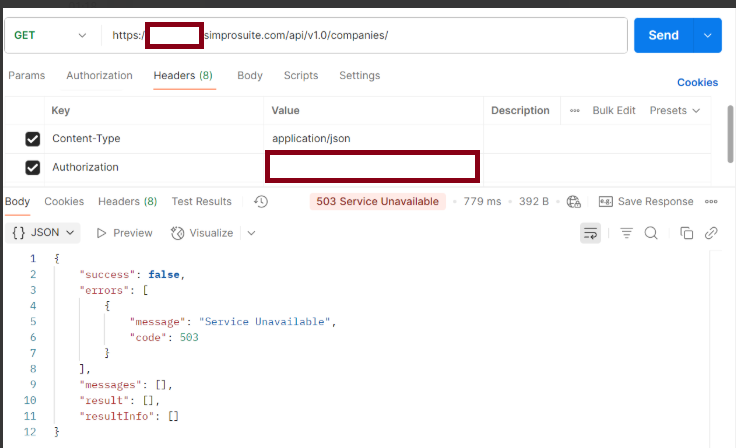The width and height of the screenshot is (736, 448).
Task: Select request Headers (8) tab
Action: point(183,76)
